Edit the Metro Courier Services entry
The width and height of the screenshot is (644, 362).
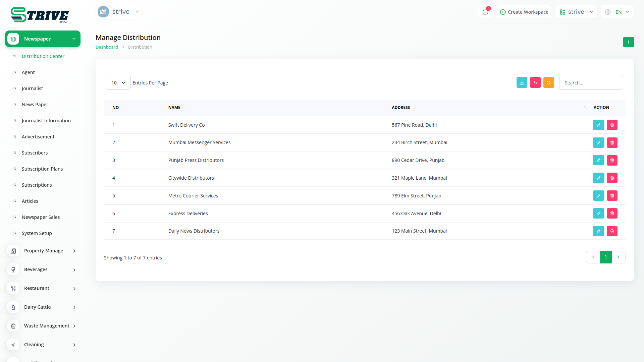[x=598, y=195]
